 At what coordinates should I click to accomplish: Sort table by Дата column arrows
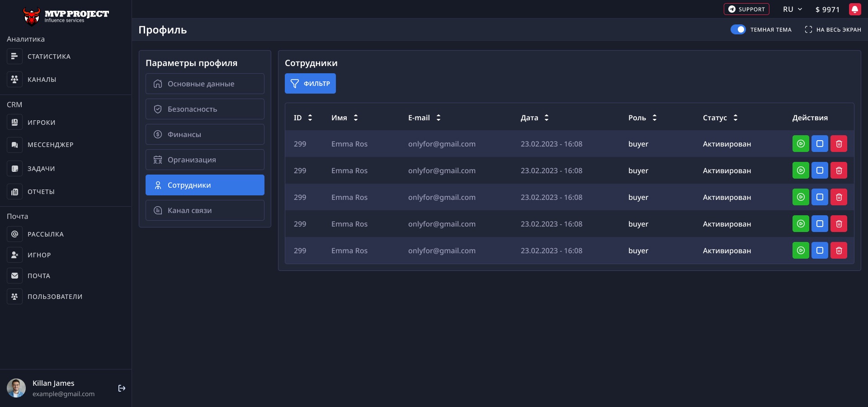pyautogui.click(x=547, y=118)
